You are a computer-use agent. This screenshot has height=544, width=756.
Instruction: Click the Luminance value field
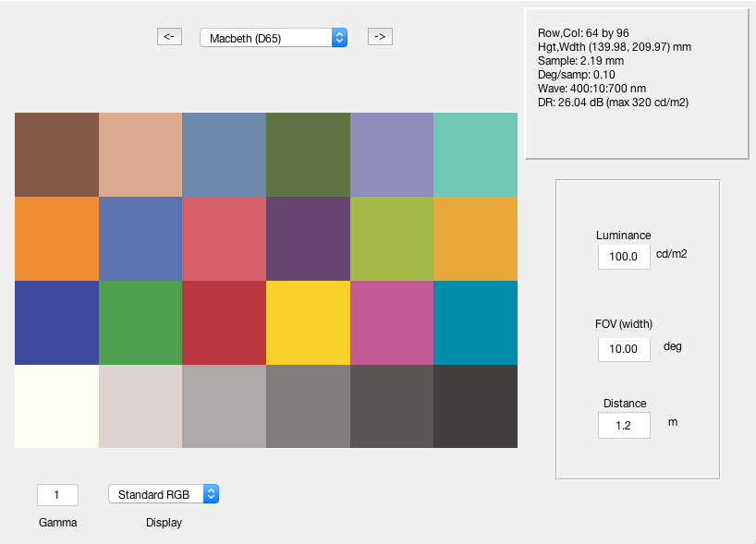[624, 257]
